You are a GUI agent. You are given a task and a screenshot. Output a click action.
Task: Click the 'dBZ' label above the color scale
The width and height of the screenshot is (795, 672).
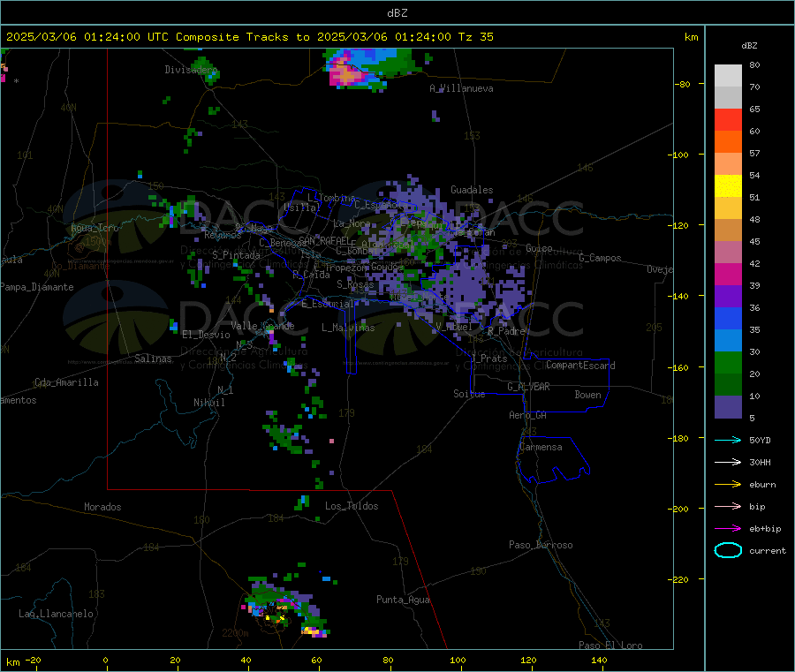[x=749, y=46]
